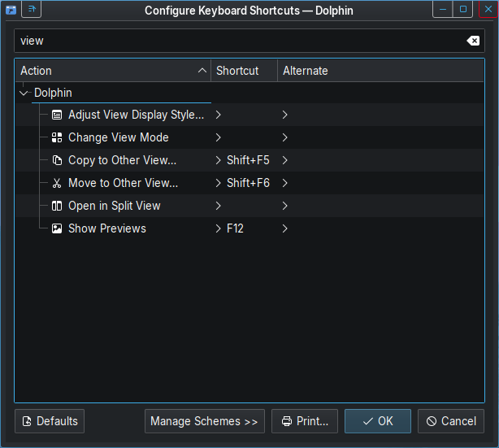Screen dimensions: 499x448
Task: Clear the search field text
Action: 473,41
